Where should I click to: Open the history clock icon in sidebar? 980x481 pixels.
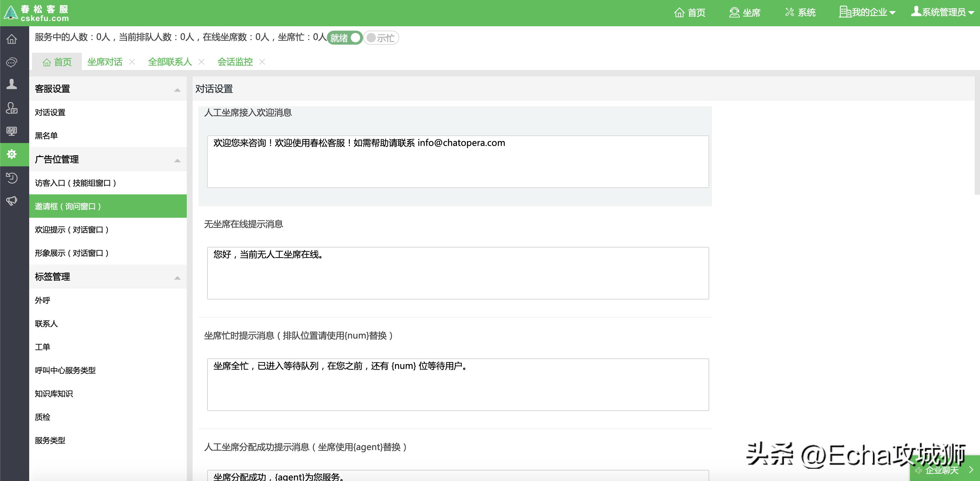11,178
